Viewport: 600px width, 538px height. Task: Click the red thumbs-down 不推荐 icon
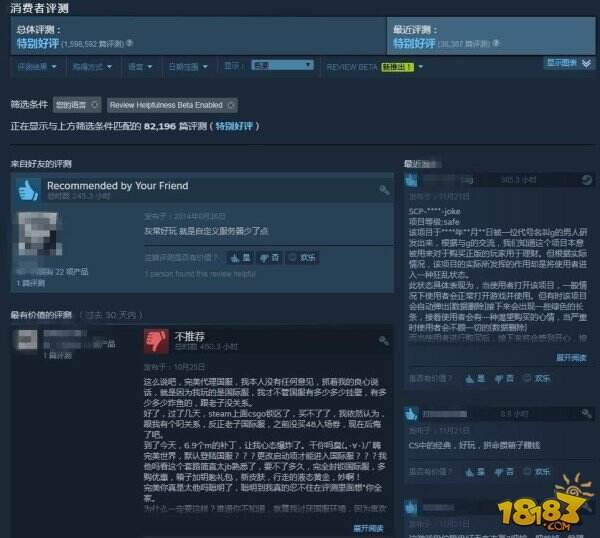(156, 341)
